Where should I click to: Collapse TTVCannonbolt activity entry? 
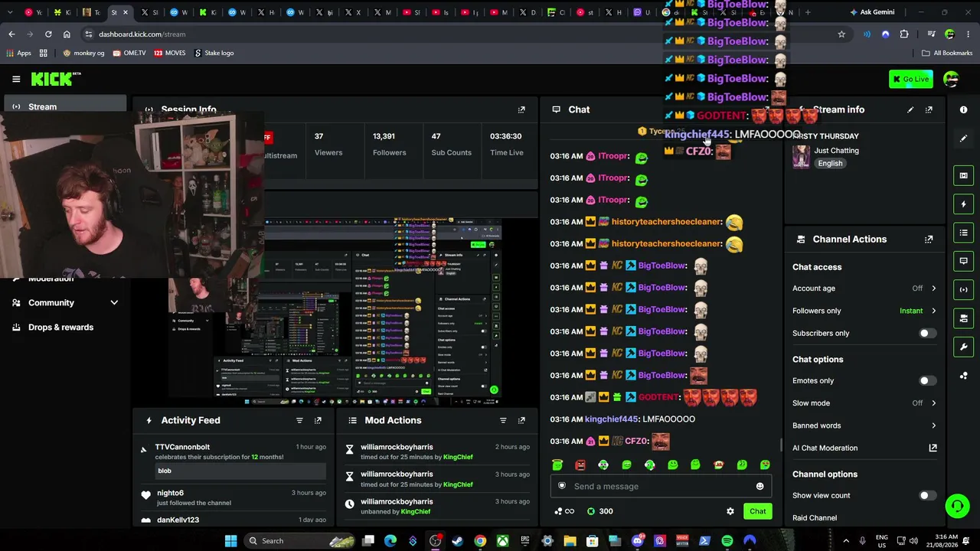(143, 449)
